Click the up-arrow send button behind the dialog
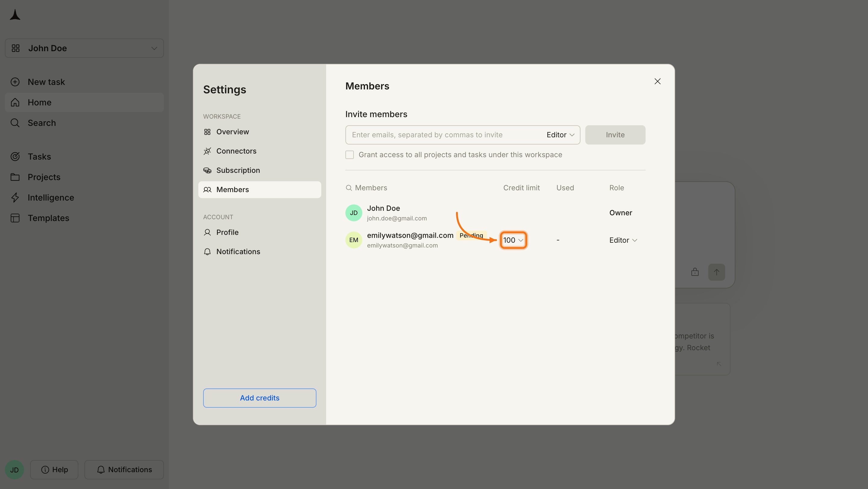The width and height of the screenshot is (868, 489). [x=716, y=272]
